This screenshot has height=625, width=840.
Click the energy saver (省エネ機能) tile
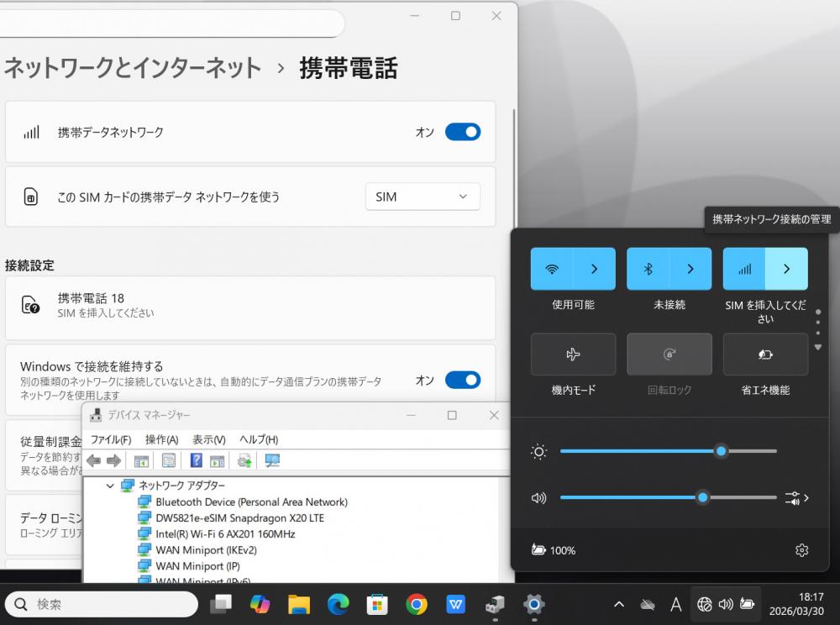(x=765, y=355)
